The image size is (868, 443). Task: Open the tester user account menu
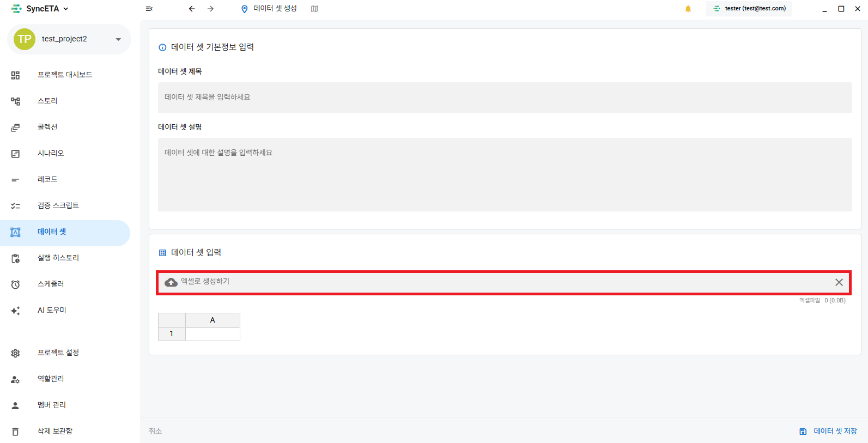pyautogui.click(x=749, y=9)
